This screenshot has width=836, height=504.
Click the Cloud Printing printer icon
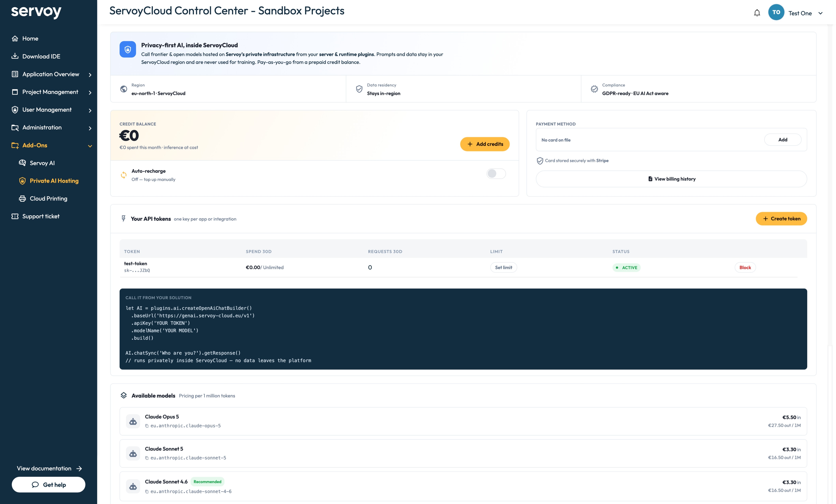click(x=22, y=199)
